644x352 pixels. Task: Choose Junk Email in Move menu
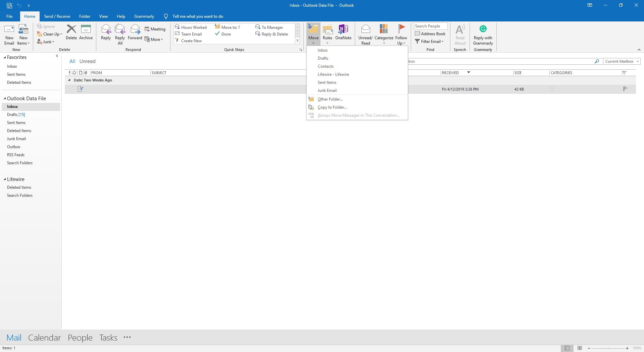[357, 91]
